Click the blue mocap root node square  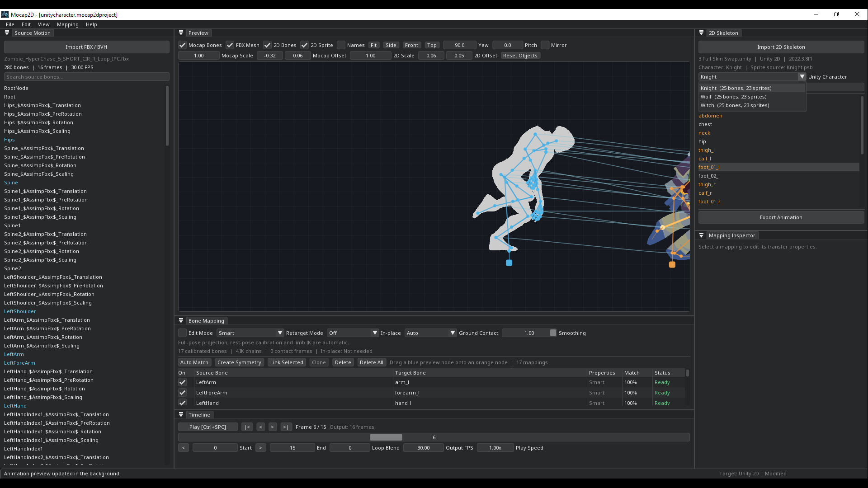[x=509, y=263]
